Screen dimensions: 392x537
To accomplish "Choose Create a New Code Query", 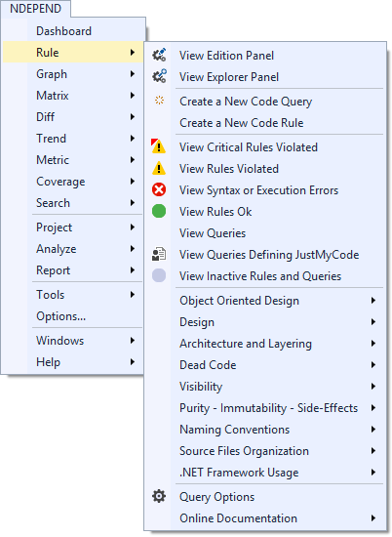I will [246, 102].
